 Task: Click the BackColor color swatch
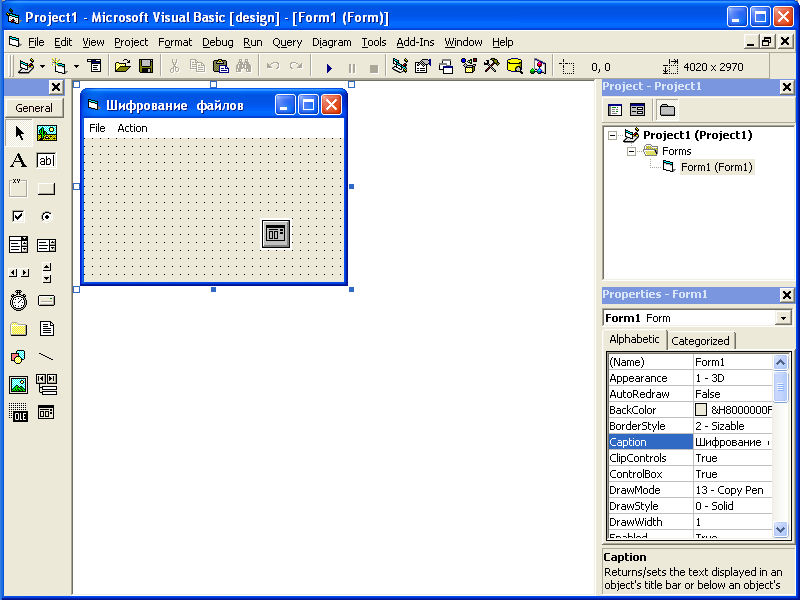tap(701, 410)
